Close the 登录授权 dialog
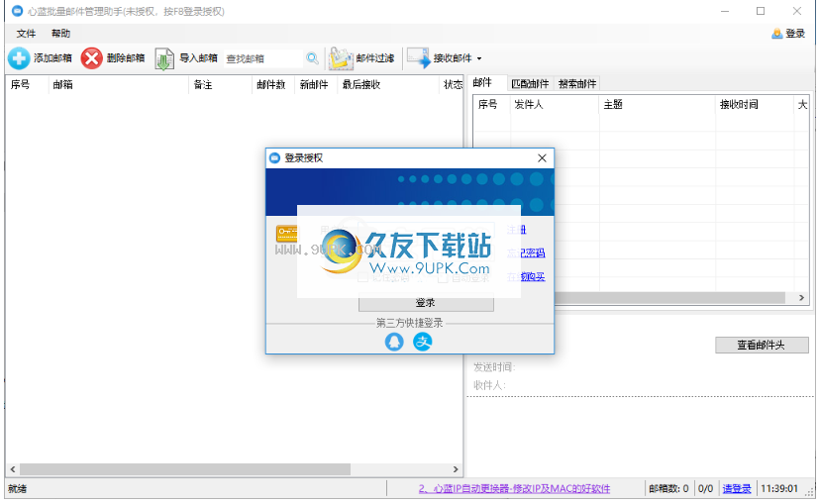Image resolution: width=819 pixels, height=504 pixels. point(542,157)
